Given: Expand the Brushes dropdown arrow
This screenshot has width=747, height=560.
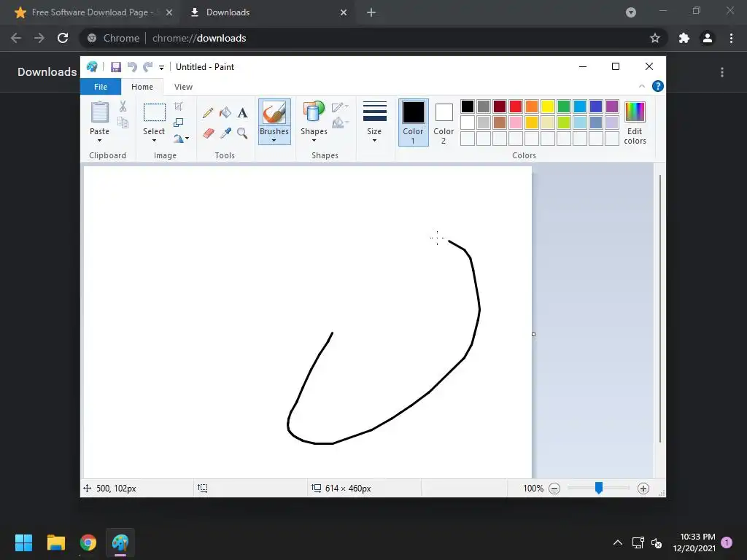Looking at the screenshot, I should pyautogui.click(x=274, y=141).
